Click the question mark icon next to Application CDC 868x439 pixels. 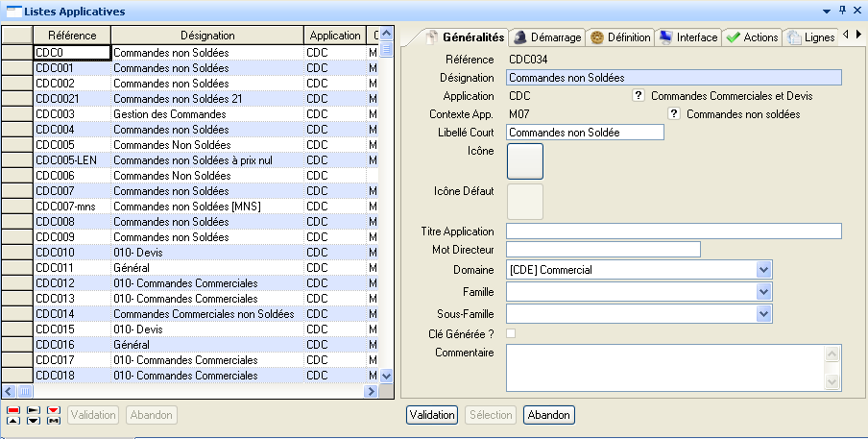(638, 96)
